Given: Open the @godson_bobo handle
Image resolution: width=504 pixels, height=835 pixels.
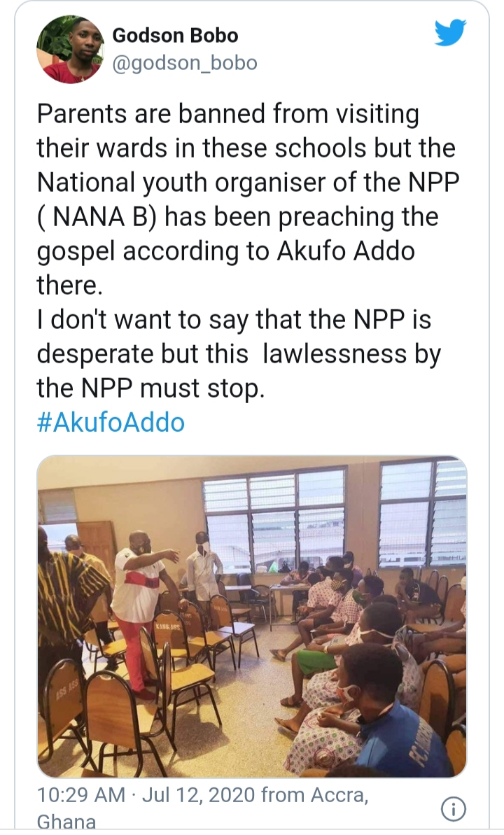Looking at the screenshot, I should pyautogui.click(x=185, y=63).
